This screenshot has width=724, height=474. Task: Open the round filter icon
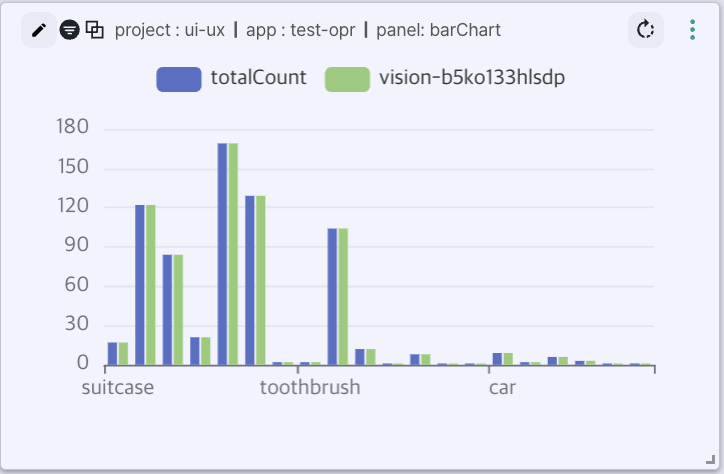pos(69,30)
